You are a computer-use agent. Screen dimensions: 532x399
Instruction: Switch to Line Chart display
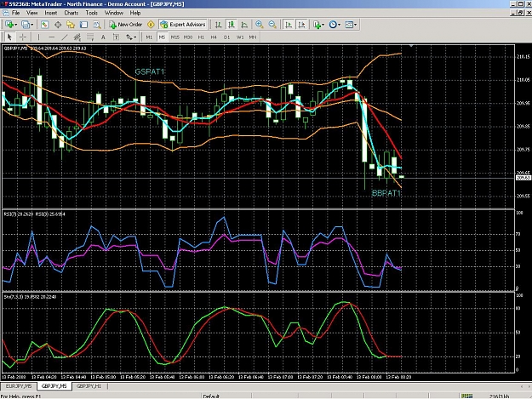(244, 25)
